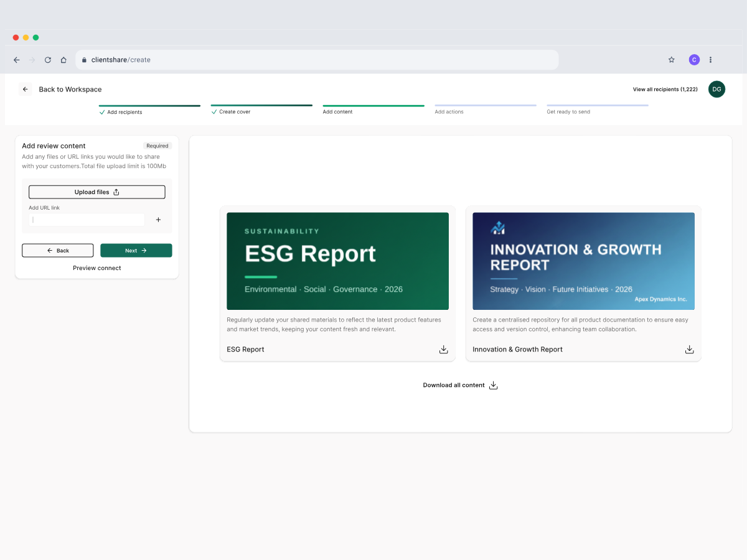
Task: Click the plus icon to add the URL link
Action: [x=158, y=220]
